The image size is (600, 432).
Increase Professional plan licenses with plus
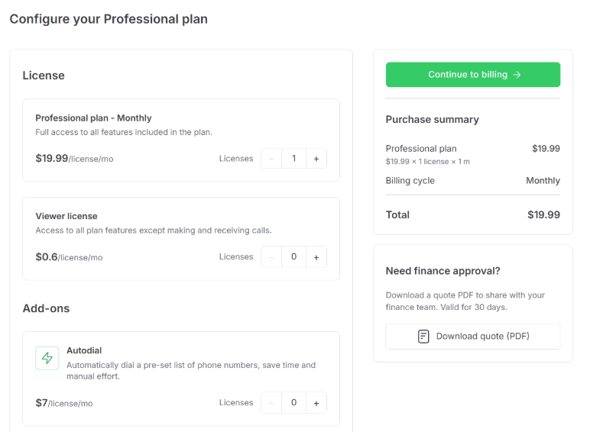click(x=316, y=158)
